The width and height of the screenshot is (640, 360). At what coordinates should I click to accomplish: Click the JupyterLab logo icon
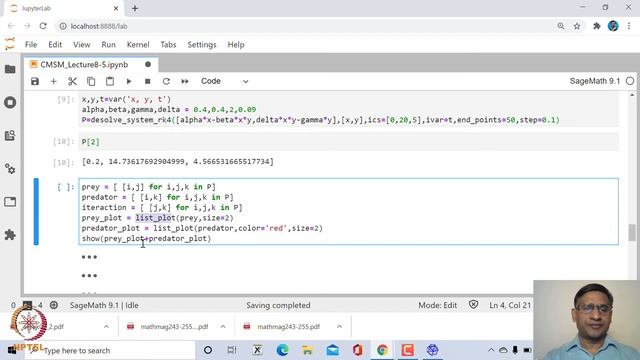pyautogui.click(x=10, y=44)
